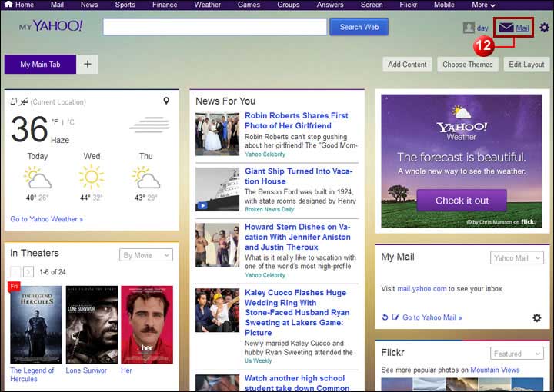The height and width of the screenshot is (392, 554).
Task: Open Robin Roberts Shares First Photo headline
Action: [296, 121]
